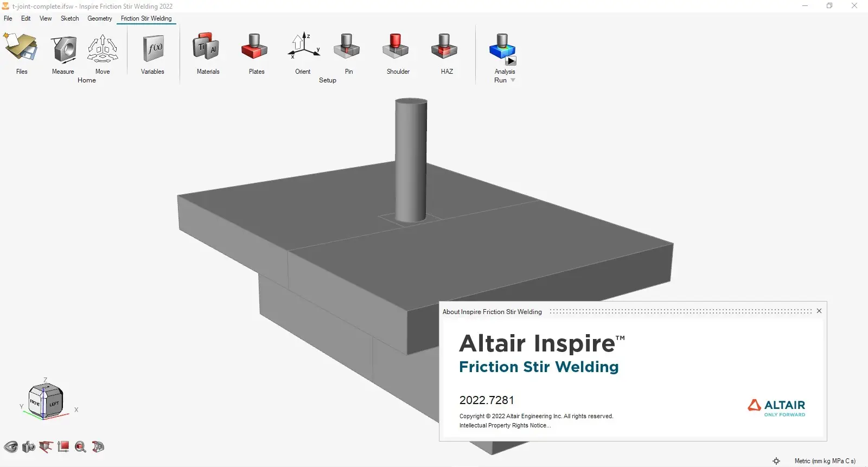Switch to the Sketch ribbon tab
This screenshot has width=868, height=467.
point(70,18)
